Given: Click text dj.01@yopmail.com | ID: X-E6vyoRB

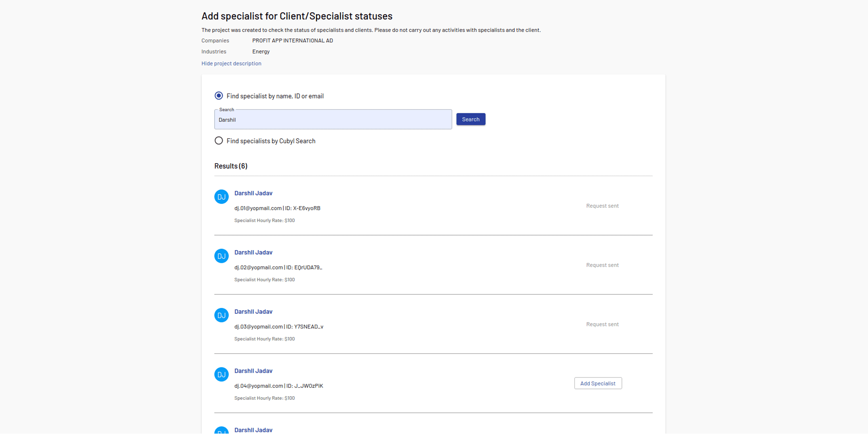Looking at the screenshot, I should (277, 208).
